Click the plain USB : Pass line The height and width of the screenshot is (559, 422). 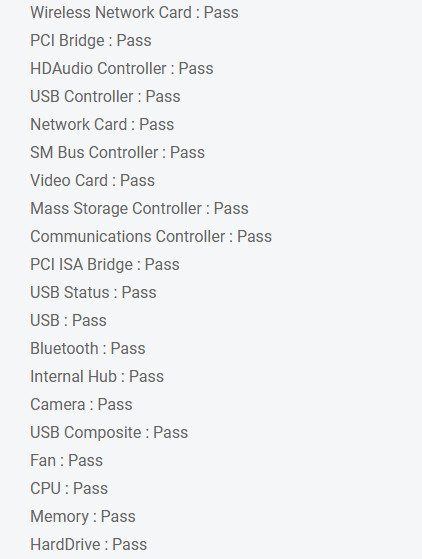[68, 320]
